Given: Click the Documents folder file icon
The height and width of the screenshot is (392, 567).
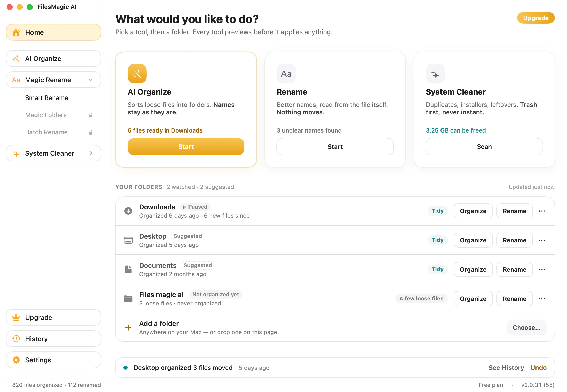Looking at the screenshot, I should 128,269.
